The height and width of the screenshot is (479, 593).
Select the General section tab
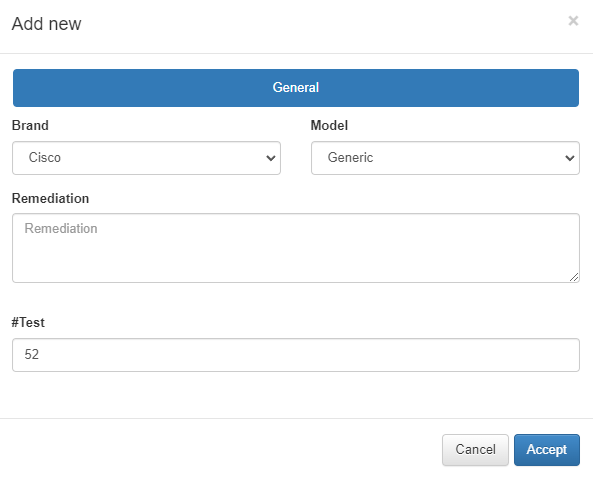click(296, 88)
